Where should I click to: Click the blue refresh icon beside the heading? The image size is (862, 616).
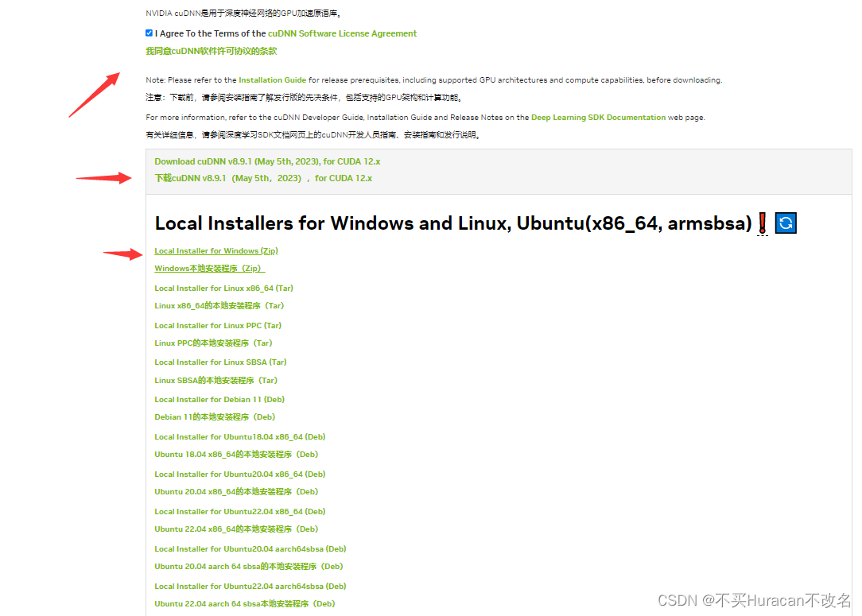(786, 223)
